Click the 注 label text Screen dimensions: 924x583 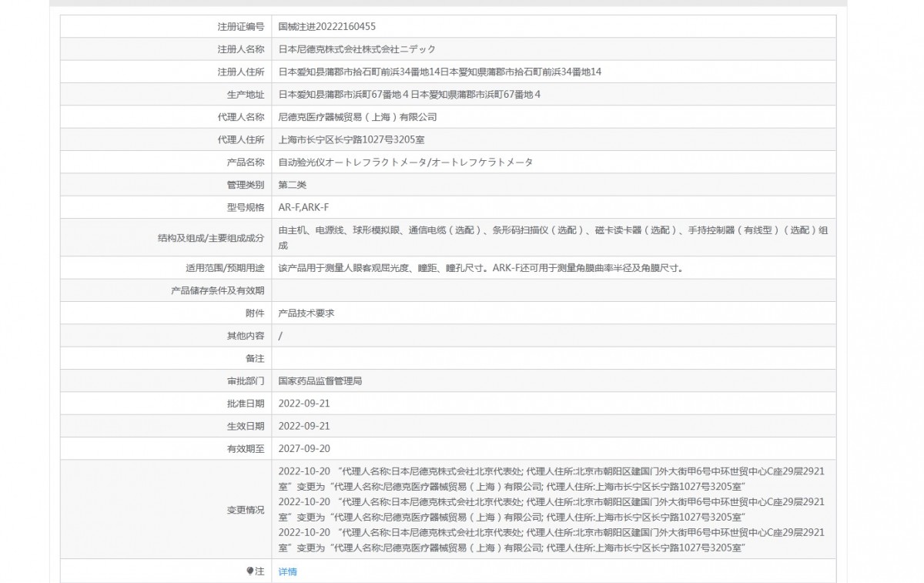pyautogui.click(x=259, y=571)
